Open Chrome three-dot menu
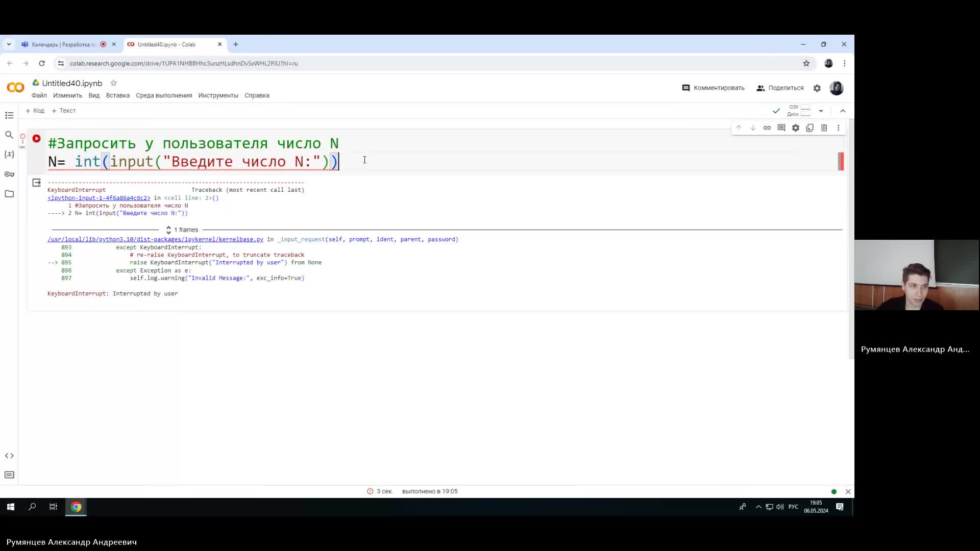The height and width of the screenshot is (551, 980). point(845,63)
